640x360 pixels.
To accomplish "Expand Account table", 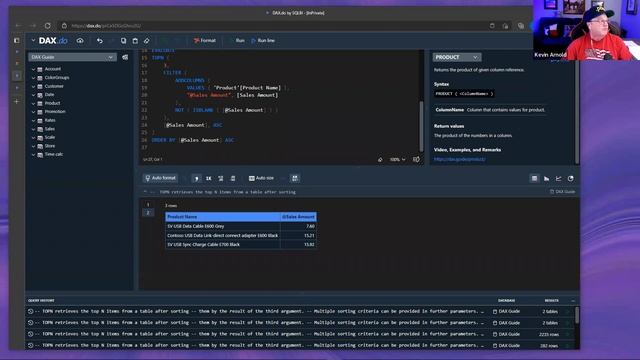I will tap(33, 69).
